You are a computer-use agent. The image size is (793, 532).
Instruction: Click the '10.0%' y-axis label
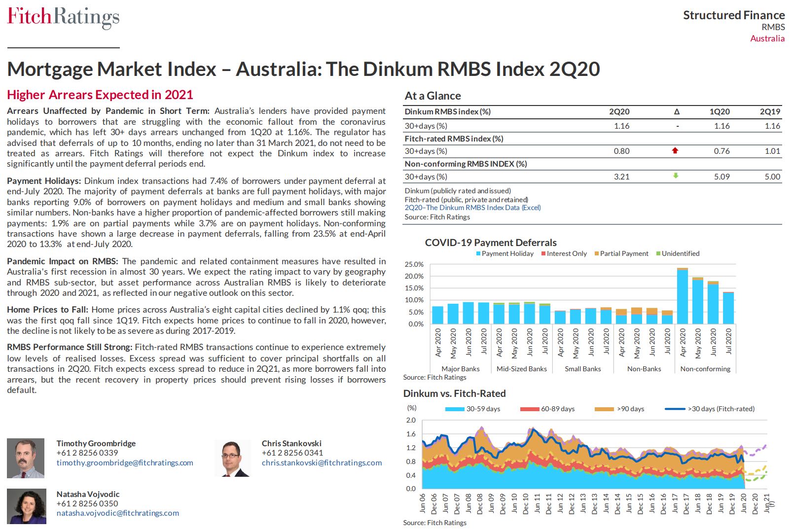click(x=414, y=300)
